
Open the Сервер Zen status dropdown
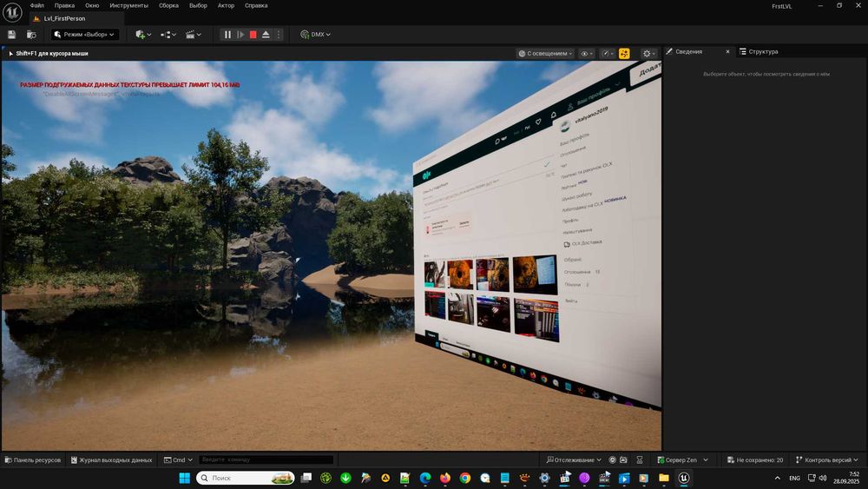click(682, 459)
